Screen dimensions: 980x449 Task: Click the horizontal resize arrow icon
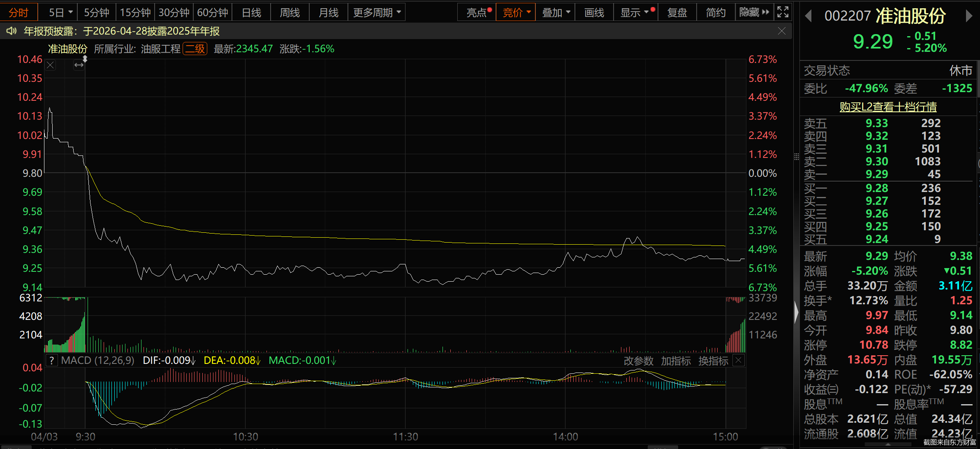[79, 65]
